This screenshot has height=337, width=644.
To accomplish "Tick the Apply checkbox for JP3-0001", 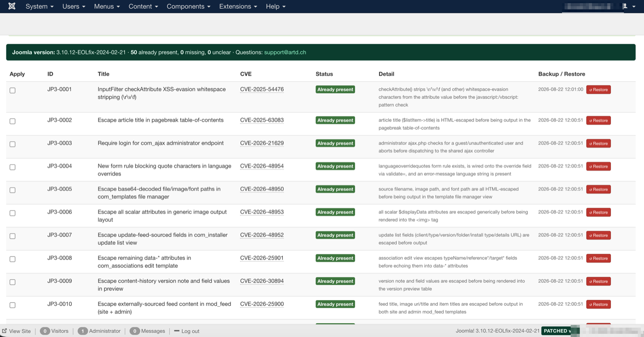I will (x=12, y=91).
